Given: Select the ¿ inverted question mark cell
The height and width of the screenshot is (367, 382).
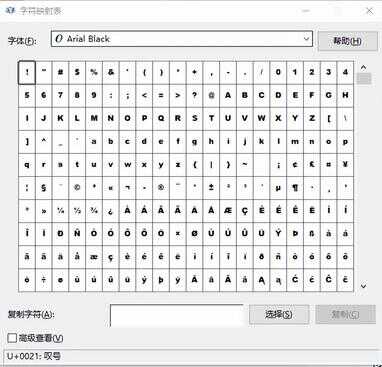Looking at the screenshot, I should 111,211.
